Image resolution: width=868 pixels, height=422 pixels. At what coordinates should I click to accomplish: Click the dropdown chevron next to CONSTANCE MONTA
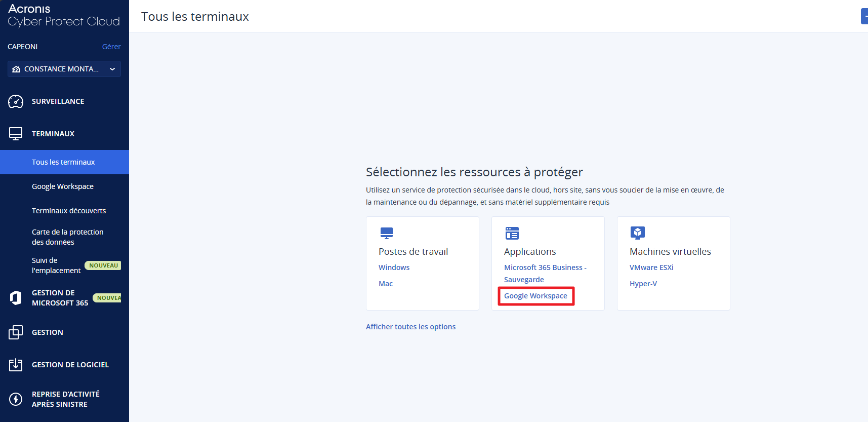[112, 69]
